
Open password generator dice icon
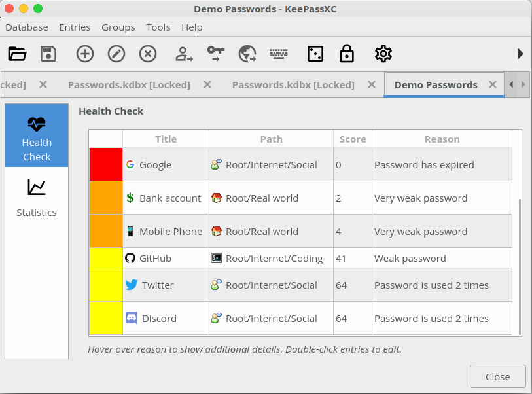[315, 54]
